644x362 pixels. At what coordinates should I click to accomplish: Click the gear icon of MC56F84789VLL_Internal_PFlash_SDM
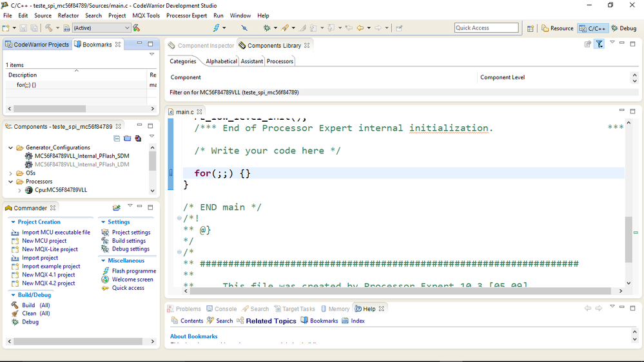point(29,156)
